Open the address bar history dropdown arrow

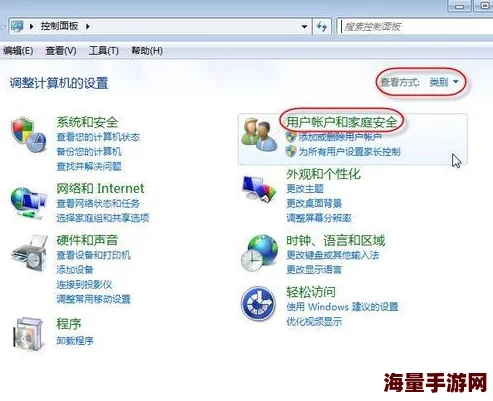[304, 26]
